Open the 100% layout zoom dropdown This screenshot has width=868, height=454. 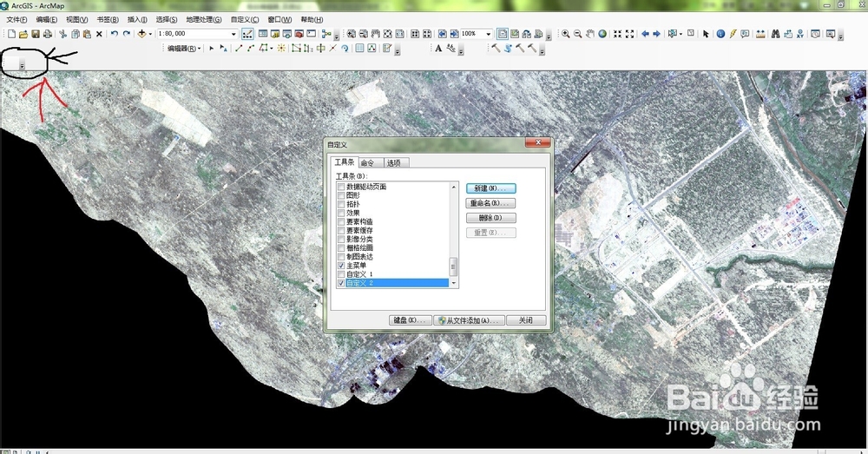point(488,34)
